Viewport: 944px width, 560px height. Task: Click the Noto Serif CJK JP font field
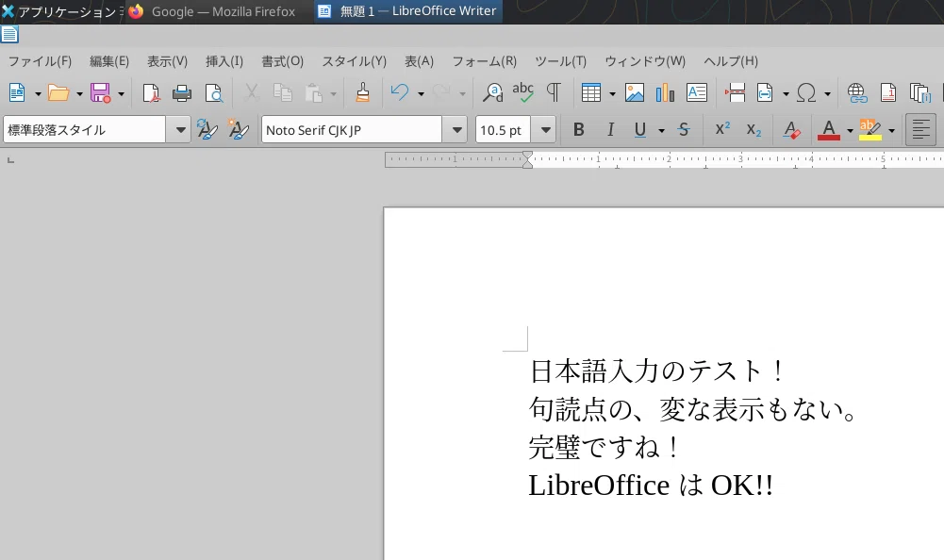click(352, 129)
